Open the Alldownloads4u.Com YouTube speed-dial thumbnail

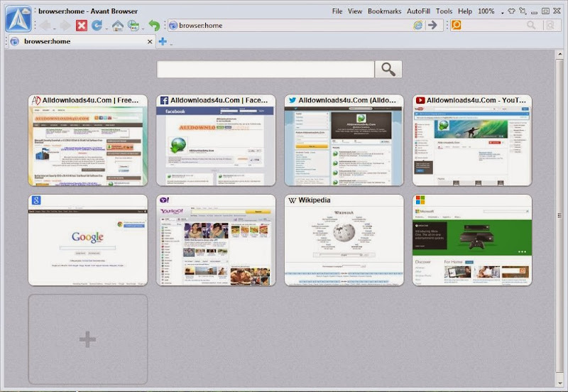(x=472, y=141)
